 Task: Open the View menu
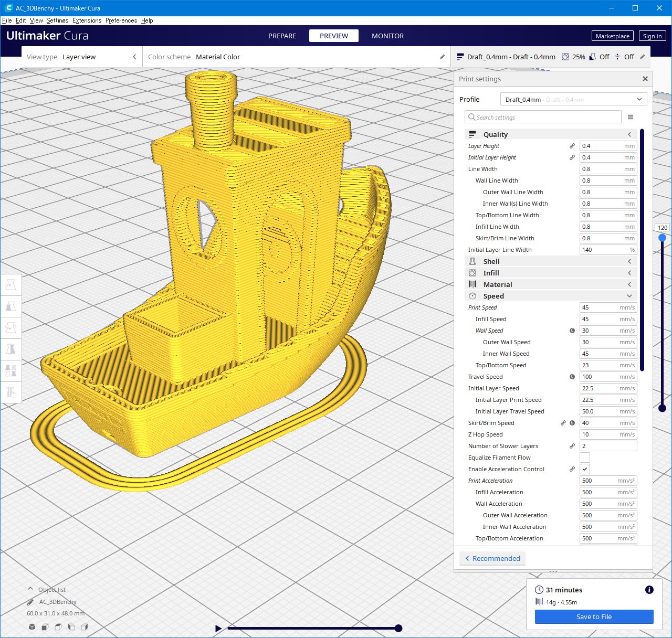[36, 20]
